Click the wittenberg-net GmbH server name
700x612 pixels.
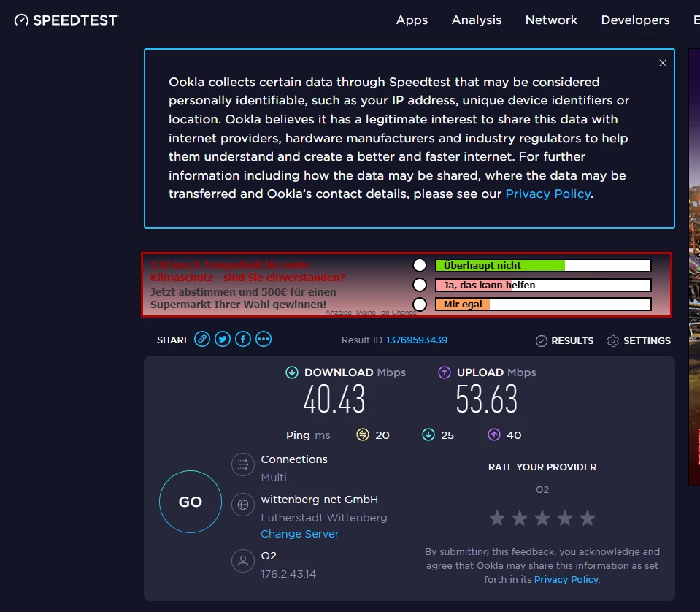(x=319, y=500)
